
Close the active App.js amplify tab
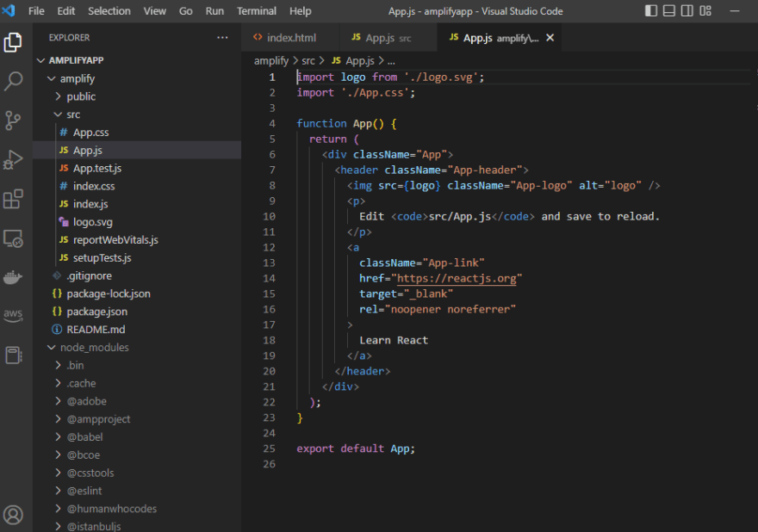pyautogui.click(x=550, y=38)
